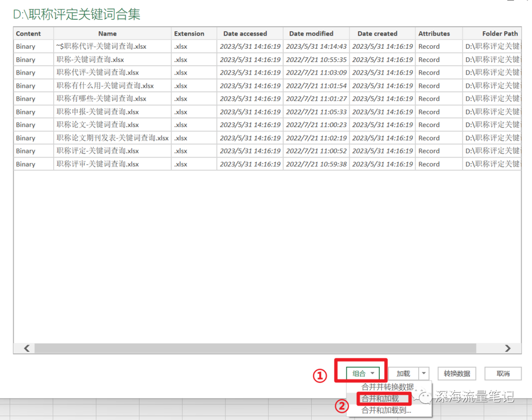Click date modified 2022/7/21 10:55:35
This screenshot has height=420, width=532.
point(316,60)
